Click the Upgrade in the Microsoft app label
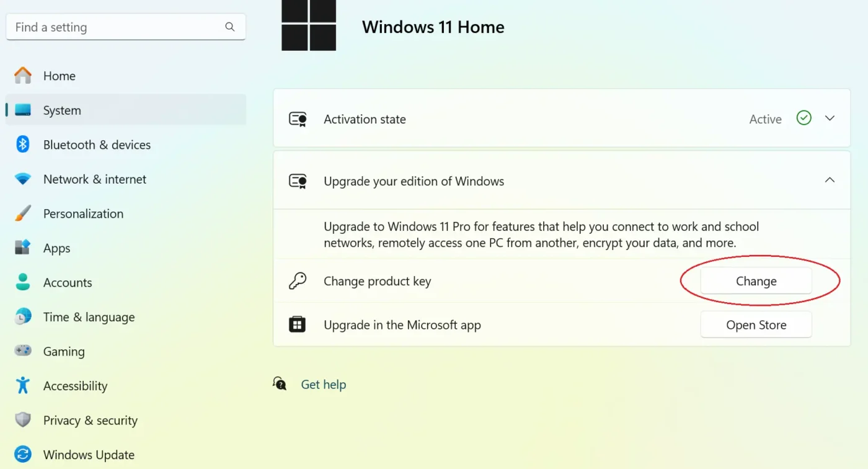This screenshot has width=868, height=469. click(402, 324)
